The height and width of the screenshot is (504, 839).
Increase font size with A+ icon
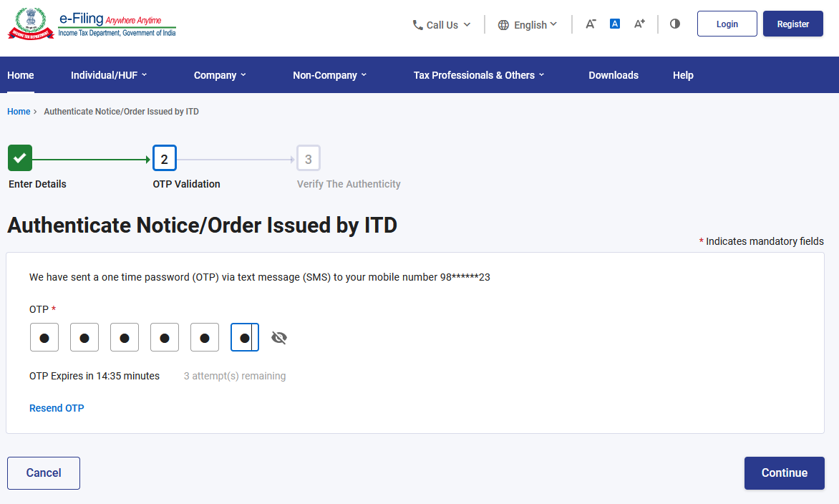pyautogui.click(x=639, y=24)
